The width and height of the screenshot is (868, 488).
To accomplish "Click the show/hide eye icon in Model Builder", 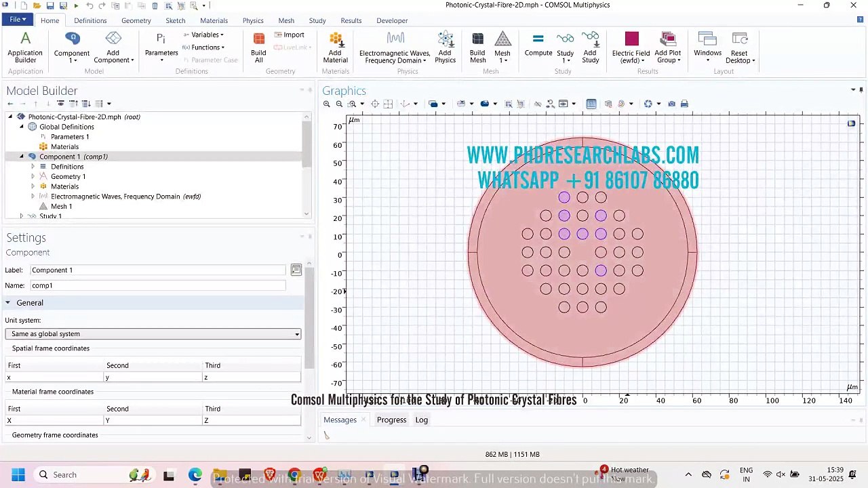I will pyautogui.click(x=60, y=104).
